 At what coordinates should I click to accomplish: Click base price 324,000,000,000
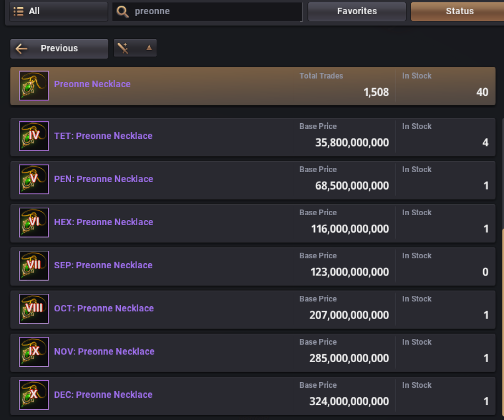point(349,401)
